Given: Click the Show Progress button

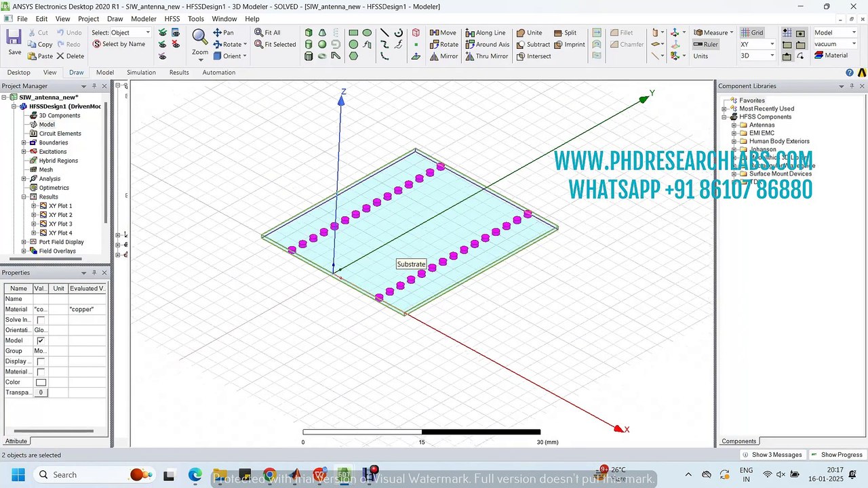Looking at the screenshot, I should pyautogui.click(x=837, y=455).
